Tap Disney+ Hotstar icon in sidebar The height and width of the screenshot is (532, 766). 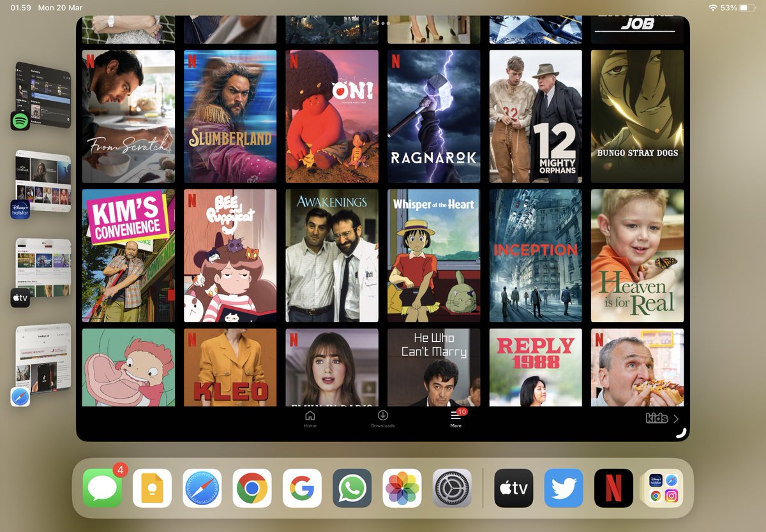tap(20, 209)
